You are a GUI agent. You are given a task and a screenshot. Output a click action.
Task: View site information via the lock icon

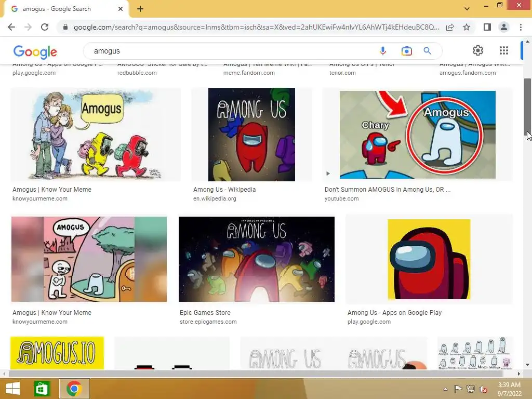(x=65, y=27)
